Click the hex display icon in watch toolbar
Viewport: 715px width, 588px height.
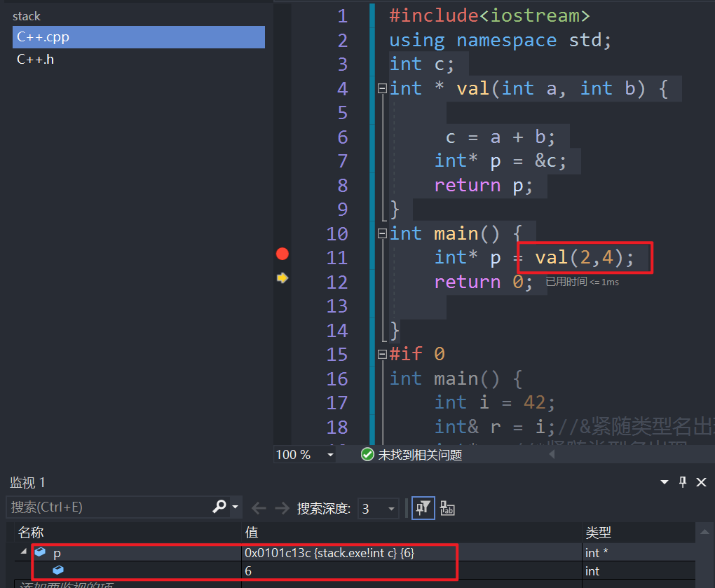447,508
